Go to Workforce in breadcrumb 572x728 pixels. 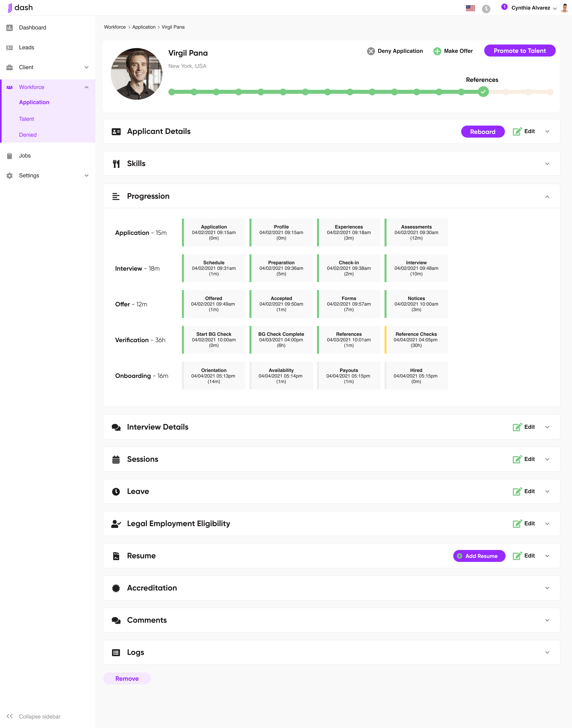[115, 27]
